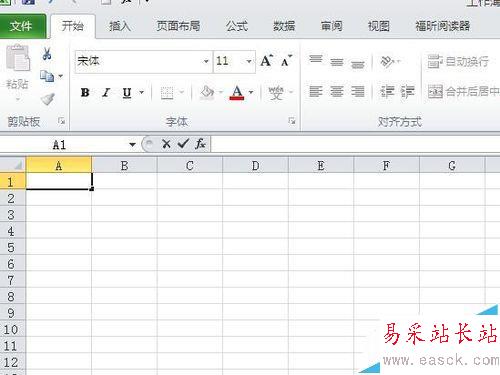Select column F header
The height and width of the screenshot is (375, 500).
tap(386, 165)
